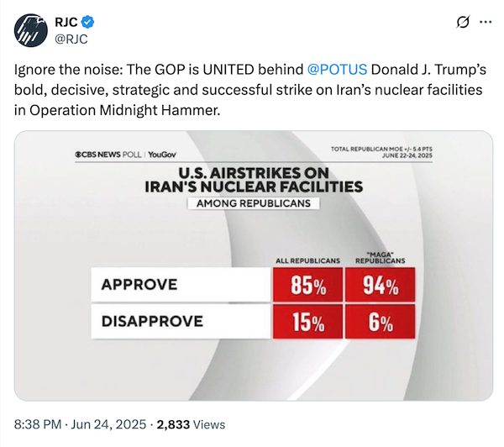Click the red 85% approve cell
The image size is (504, 447).
[308, 285]
